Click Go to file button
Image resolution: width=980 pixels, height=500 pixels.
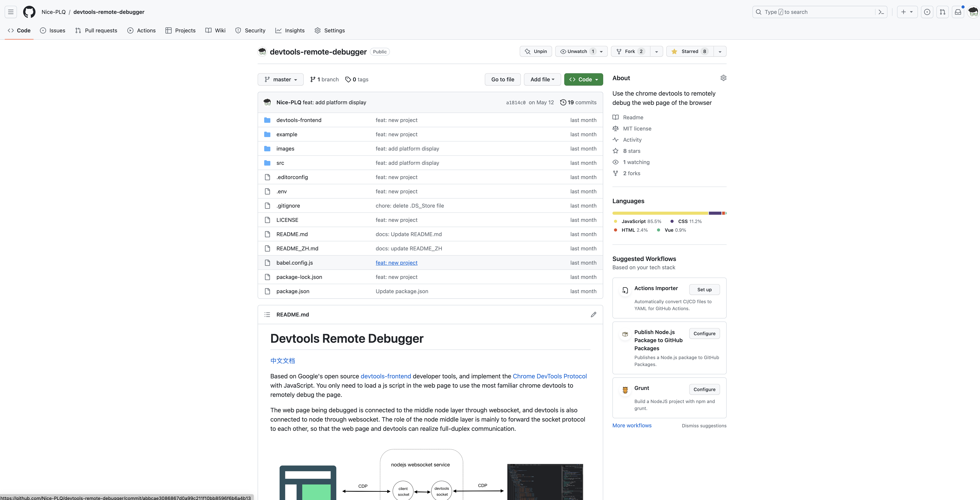click(x=503, y=79)
